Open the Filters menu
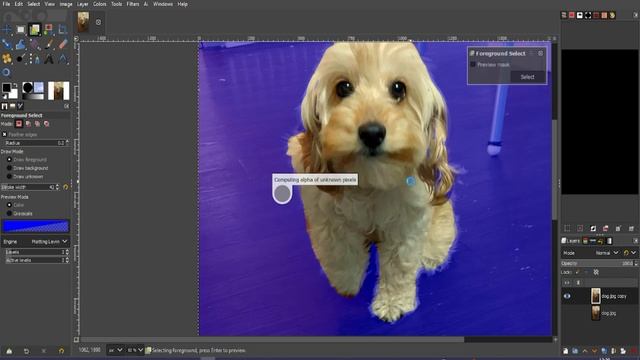640x360 pixels. pos(133,4)
